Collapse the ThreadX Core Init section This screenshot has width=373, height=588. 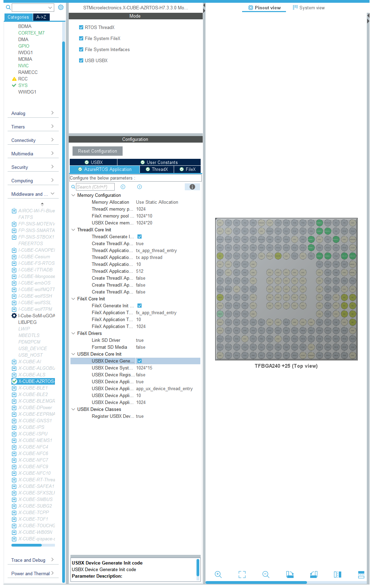point(73,230)
